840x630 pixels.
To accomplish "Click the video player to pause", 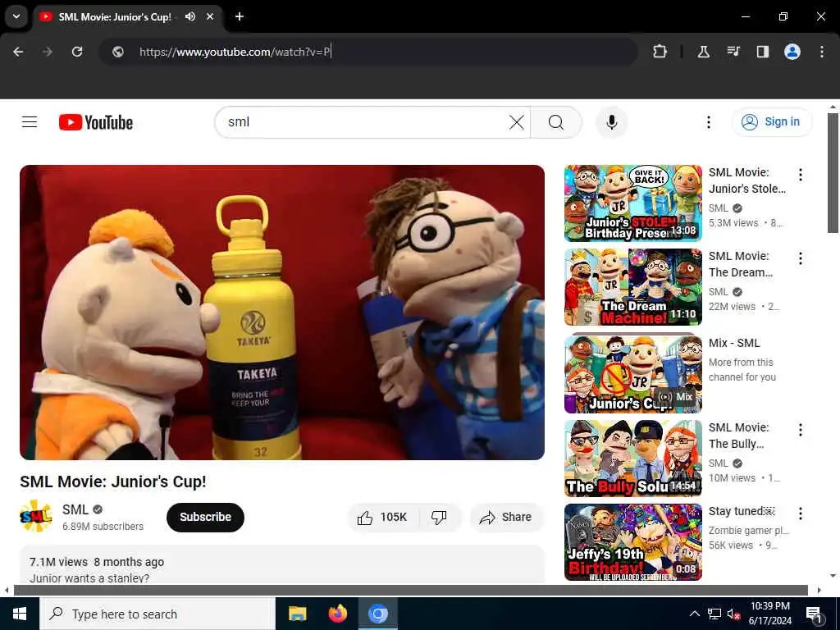I will [282, 313].
